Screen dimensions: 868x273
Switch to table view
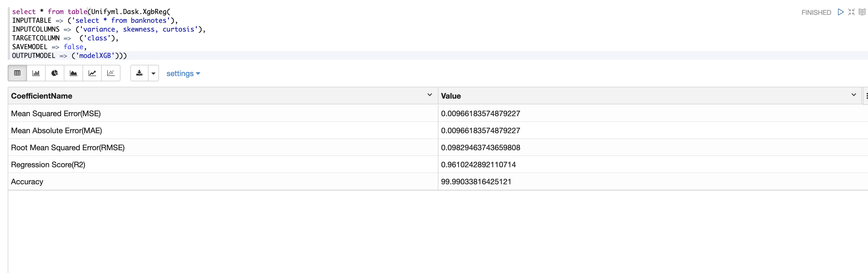tap(17, 73)
